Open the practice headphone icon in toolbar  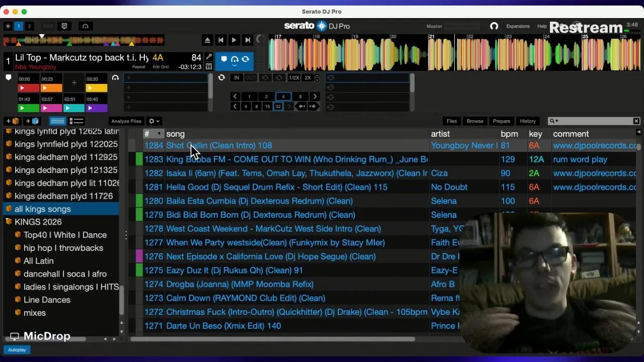[85, 26]
